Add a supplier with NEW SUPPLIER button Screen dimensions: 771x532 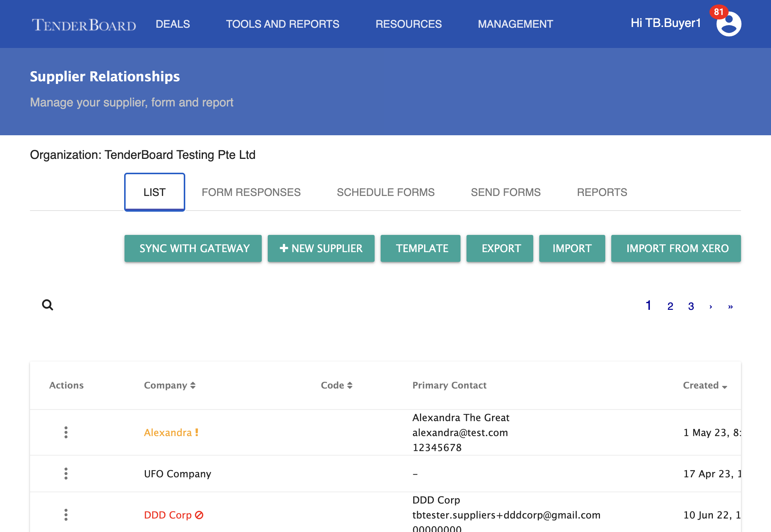321,248
